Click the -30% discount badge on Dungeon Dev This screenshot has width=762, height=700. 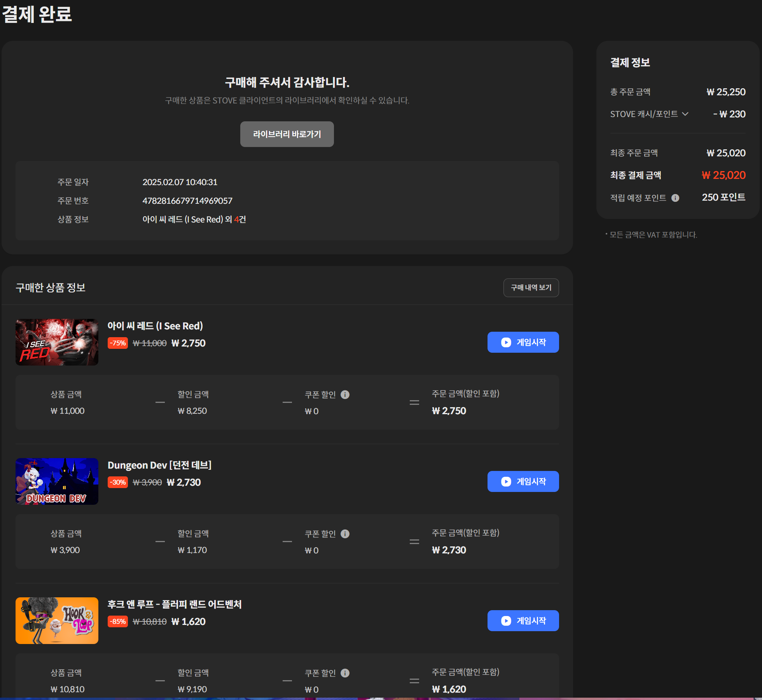coord(117,482)
